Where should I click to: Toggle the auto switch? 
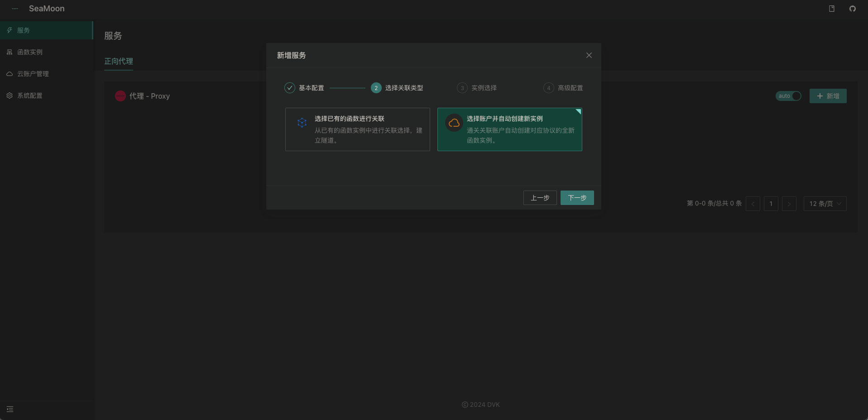point(788,96)
